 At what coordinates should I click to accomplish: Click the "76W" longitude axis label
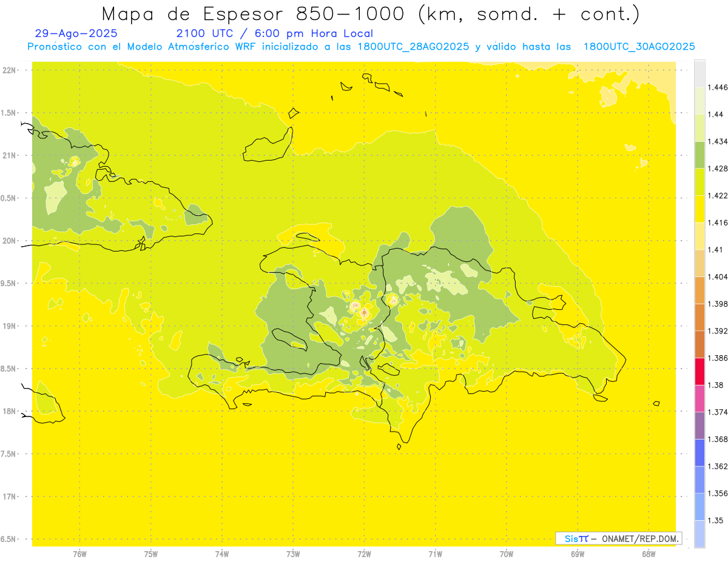point(79,554)
